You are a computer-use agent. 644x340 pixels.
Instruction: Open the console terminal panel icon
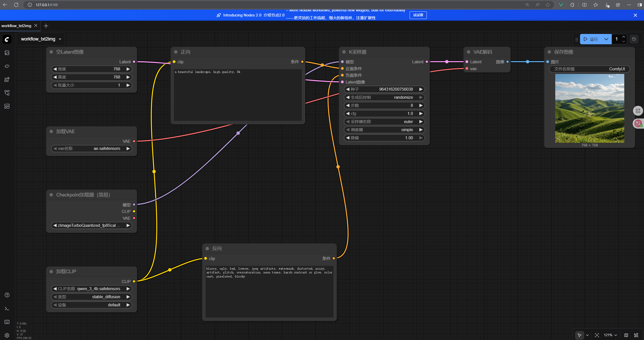[x=7, y=309]
